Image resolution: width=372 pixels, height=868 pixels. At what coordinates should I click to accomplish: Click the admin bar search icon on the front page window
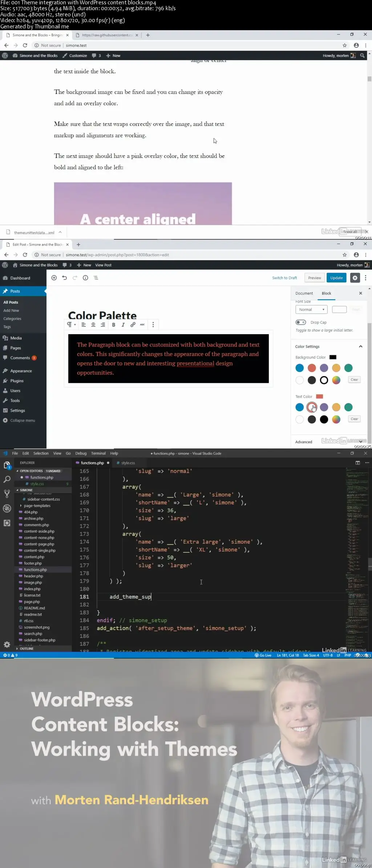click(x=362, y=56)
